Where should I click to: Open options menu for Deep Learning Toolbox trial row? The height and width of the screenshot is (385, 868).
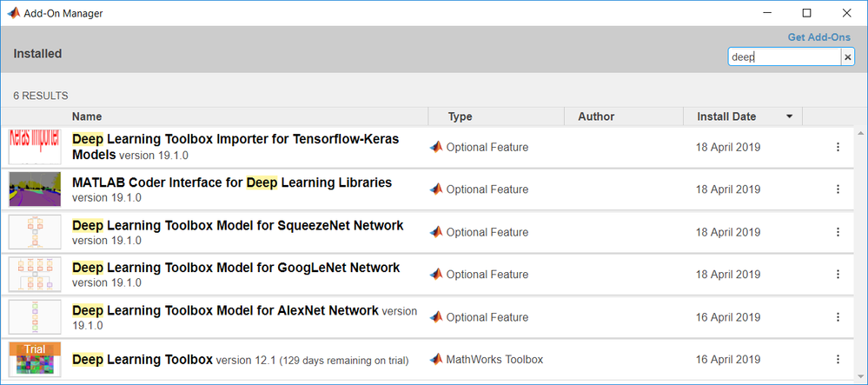tap(838, 359)
